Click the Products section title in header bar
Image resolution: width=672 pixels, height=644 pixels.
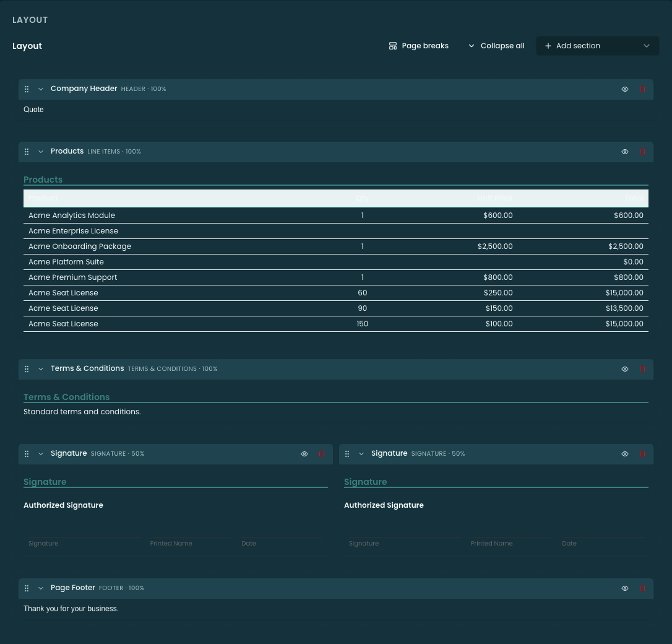tap(67, 151)
